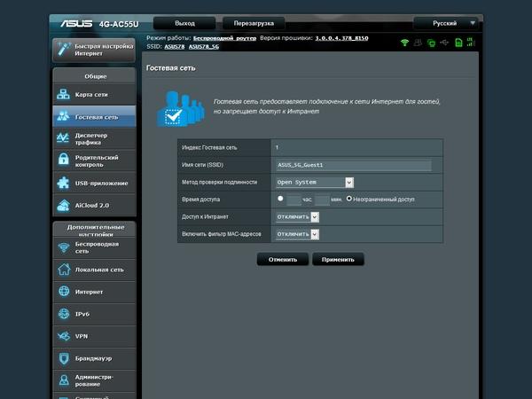532x399 pixels.
Task: Open the Русский language dropdown
Action: point(445,23)
